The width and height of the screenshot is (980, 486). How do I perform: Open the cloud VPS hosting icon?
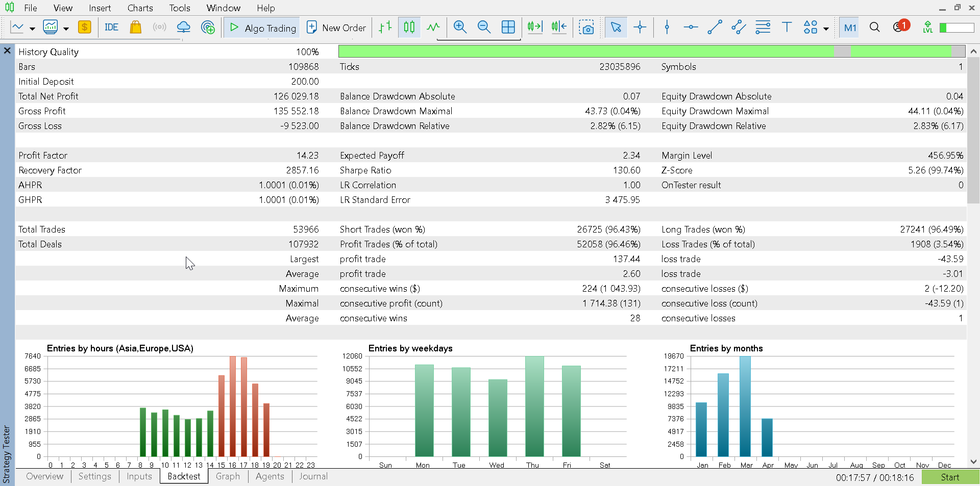click(183, 28)
